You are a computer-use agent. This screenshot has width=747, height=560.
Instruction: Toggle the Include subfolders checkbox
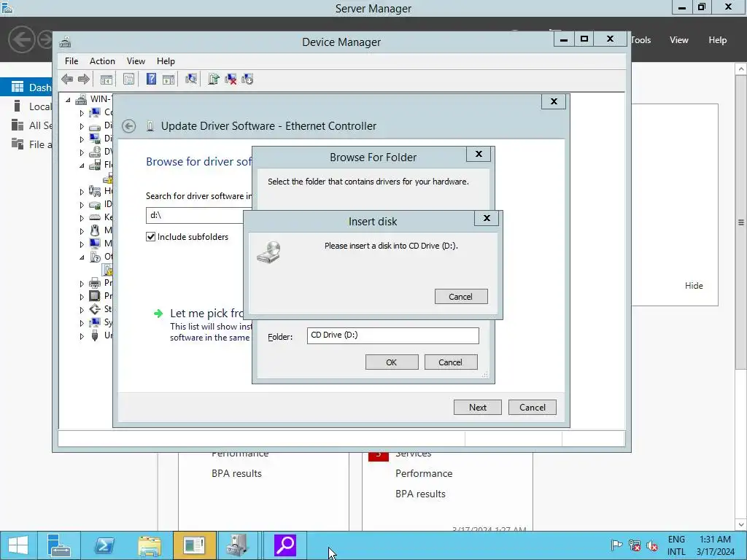[150, 237]
